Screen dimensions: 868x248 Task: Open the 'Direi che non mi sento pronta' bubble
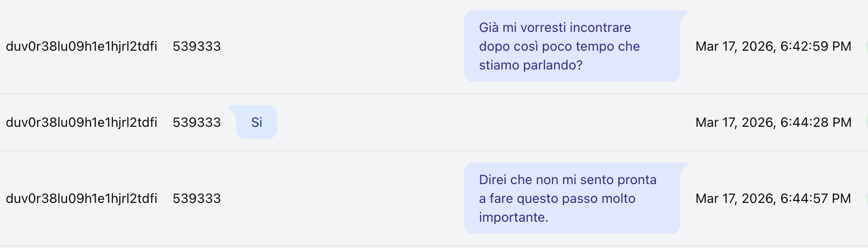point(572,198)
